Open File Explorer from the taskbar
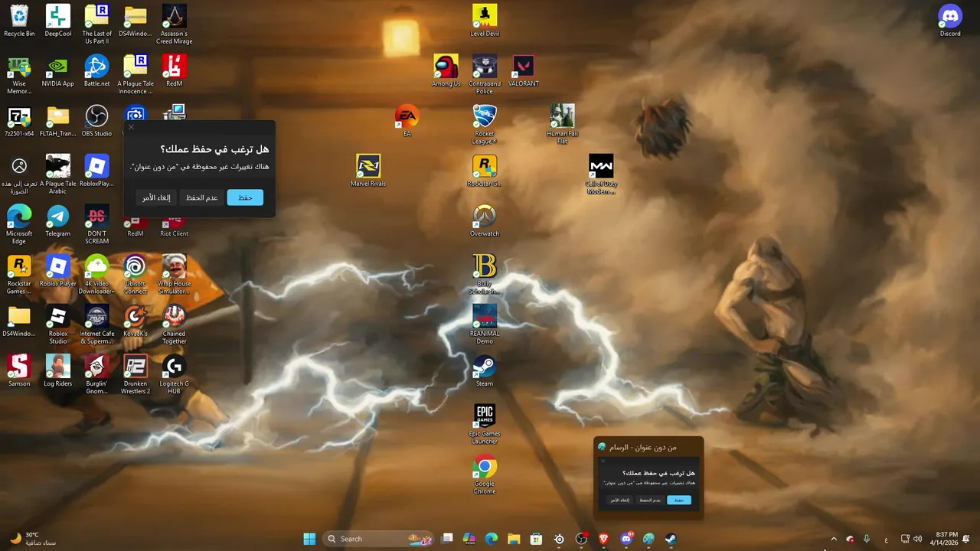Screen dimensions: 980x551 click(x=514, y=539)
